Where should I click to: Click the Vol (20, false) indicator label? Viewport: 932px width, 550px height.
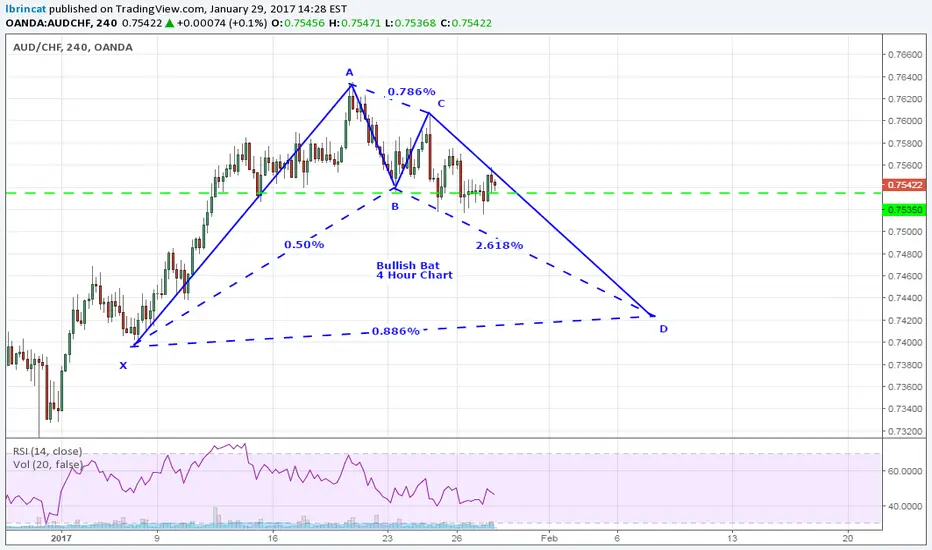coord(48,464)
